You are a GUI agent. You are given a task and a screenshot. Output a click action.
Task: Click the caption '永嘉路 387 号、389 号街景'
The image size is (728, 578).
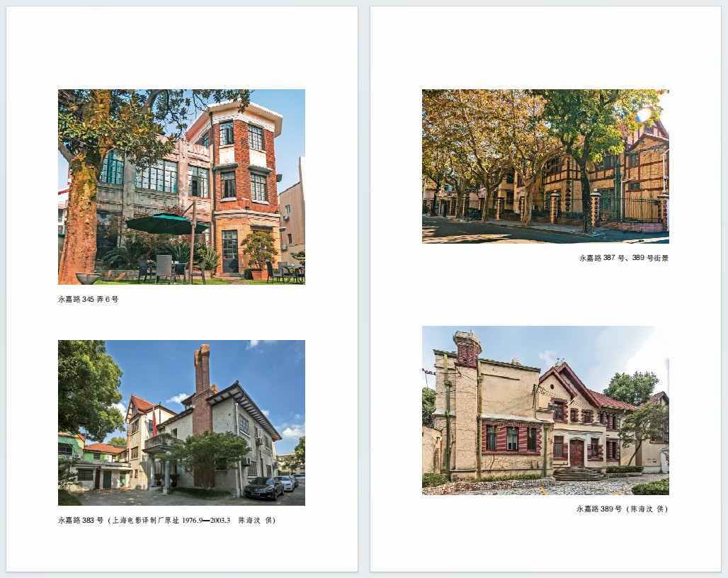tap(623, 259)
